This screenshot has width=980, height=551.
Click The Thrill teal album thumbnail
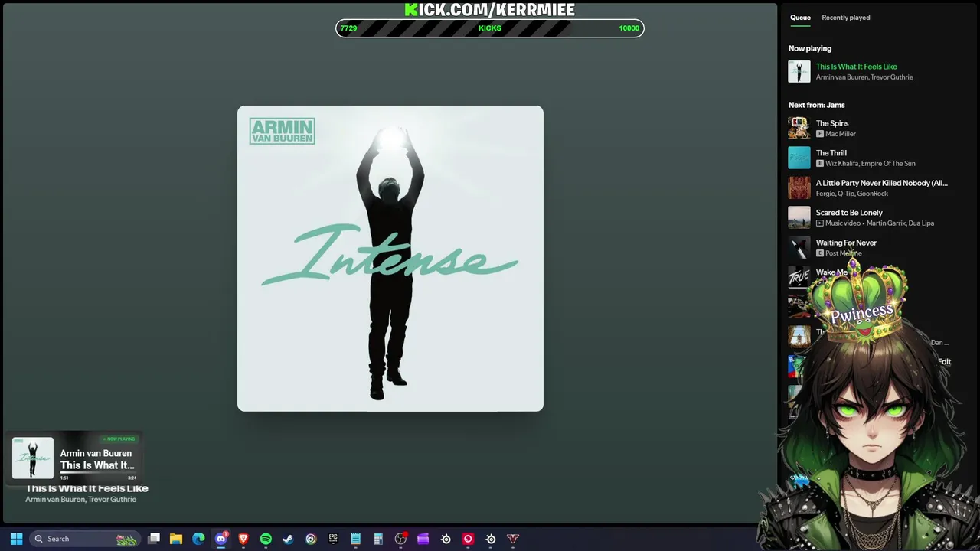pos(799,158)
